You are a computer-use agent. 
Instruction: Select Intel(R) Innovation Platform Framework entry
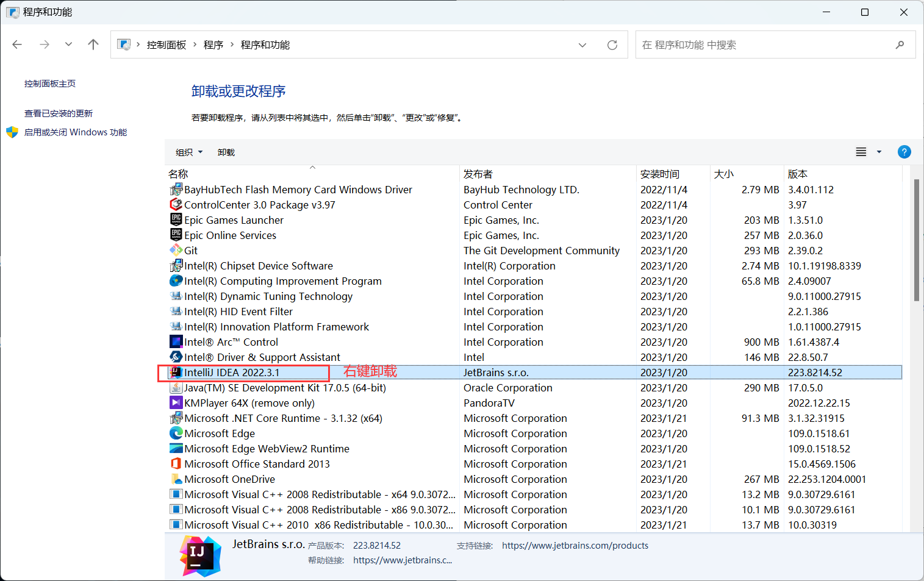(x=277, y=327)
